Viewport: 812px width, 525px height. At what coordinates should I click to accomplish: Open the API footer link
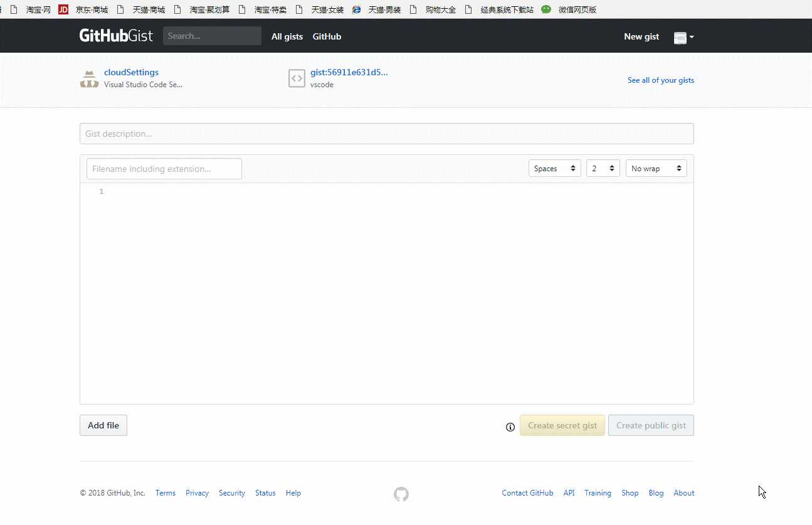(x=569, y=493)
